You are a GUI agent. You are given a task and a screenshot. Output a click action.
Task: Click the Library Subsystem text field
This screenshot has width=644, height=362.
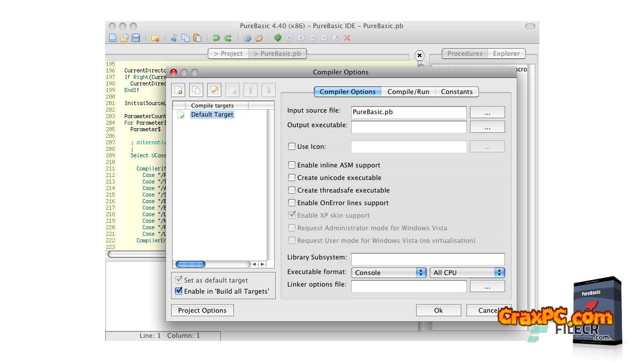click(x=427, y=259)
